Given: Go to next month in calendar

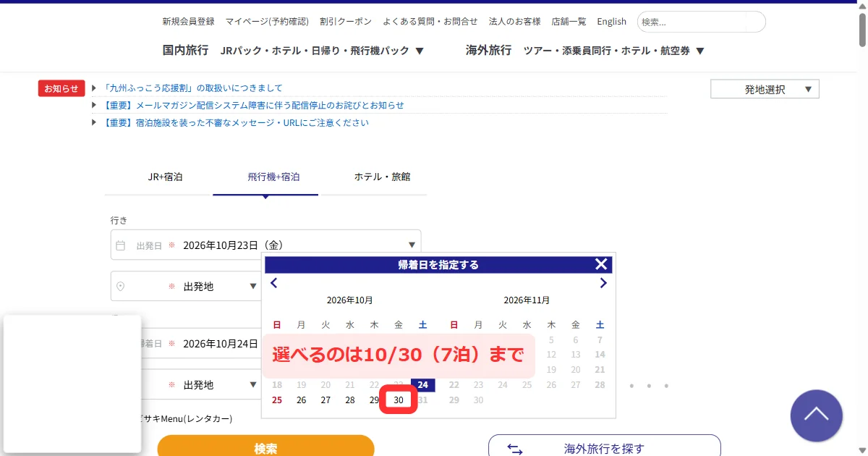Looking at the screenshot, I should click(603, 283).
